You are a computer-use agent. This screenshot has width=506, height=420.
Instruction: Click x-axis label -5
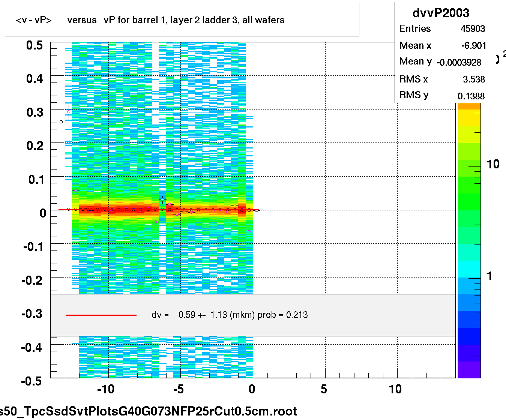click(178, 389)
